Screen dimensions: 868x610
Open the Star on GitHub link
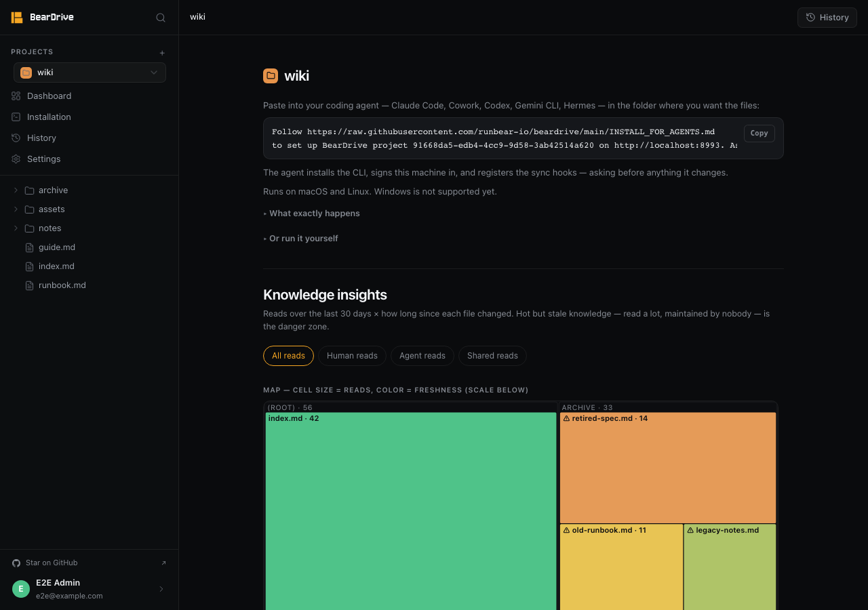89,563
